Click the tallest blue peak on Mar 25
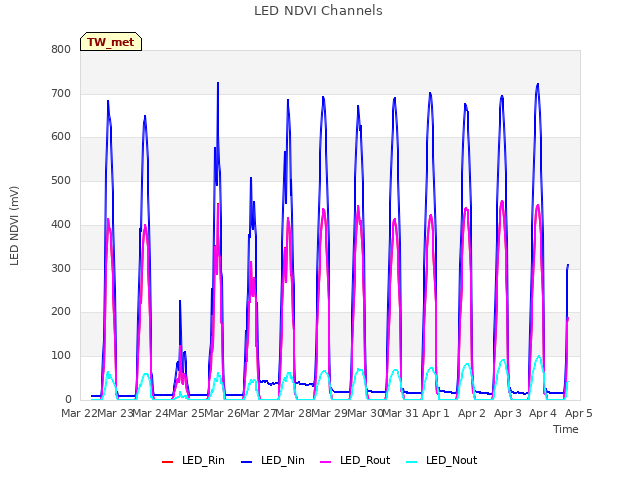Viewport: 640px width, 480px height. 218,83
